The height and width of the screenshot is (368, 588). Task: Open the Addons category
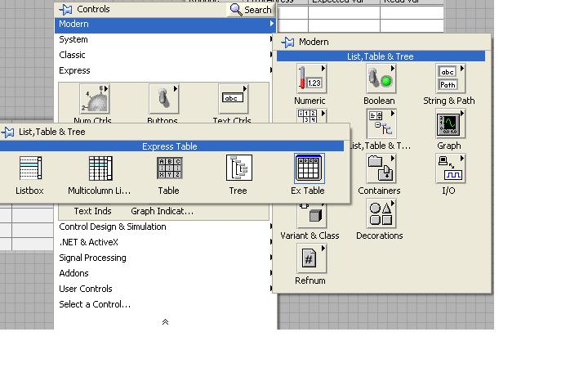[165, 273]
